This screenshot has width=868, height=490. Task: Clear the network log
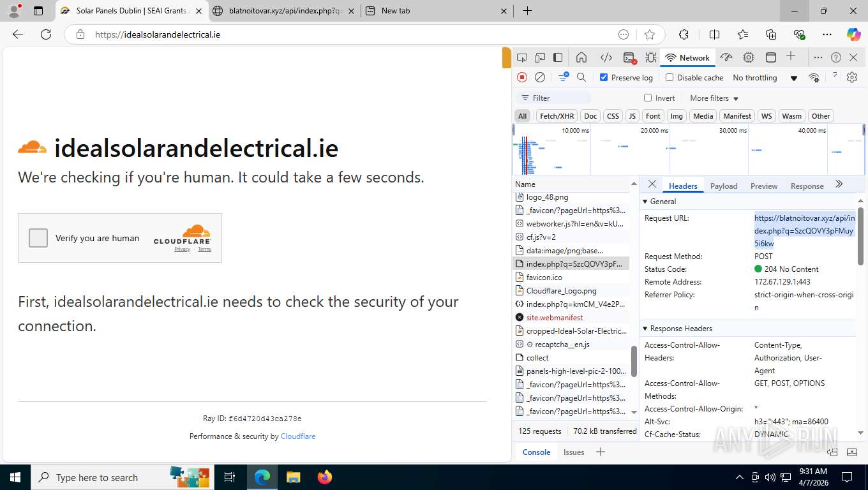point(540,77)
